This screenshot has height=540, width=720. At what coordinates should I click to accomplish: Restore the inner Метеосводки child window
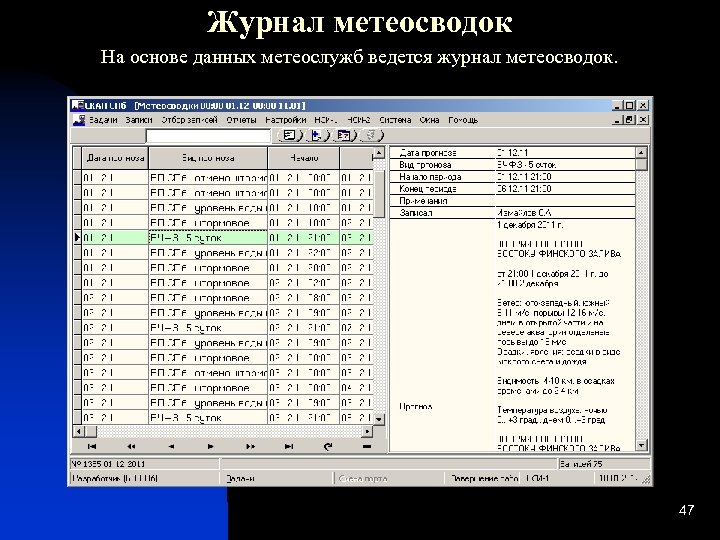629,120
